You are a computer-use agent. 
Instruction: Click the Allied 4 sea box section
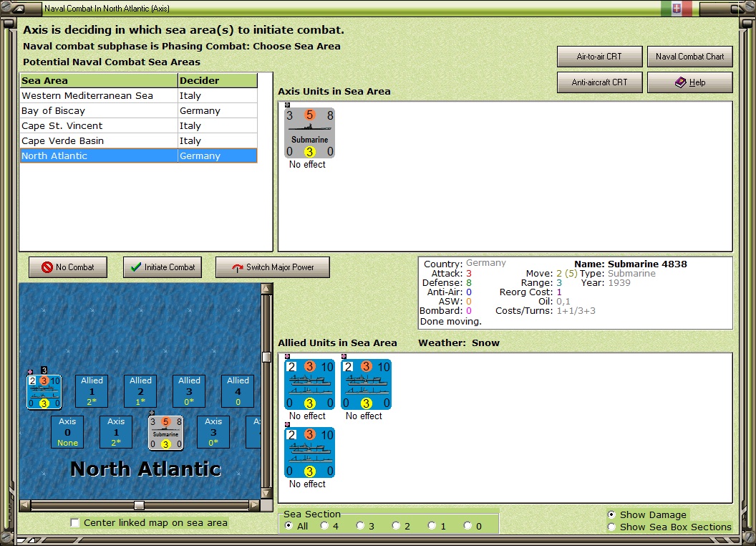(238, 391)
